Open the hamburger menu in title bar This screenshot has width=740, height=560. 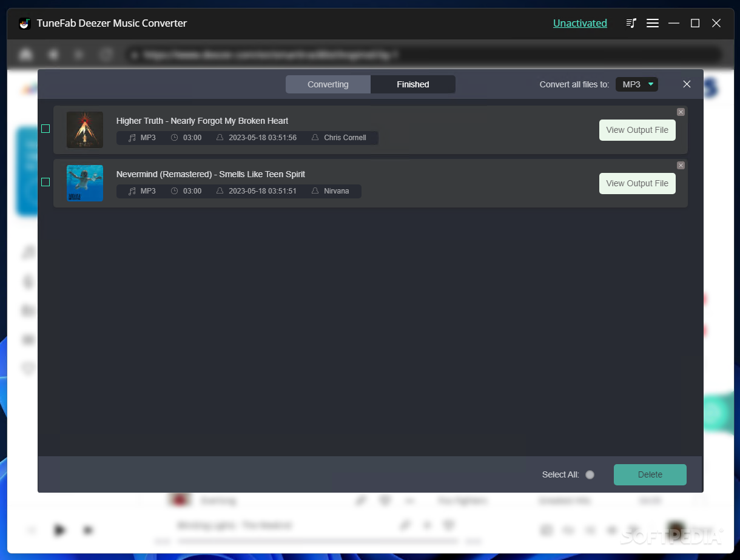[x=653, y=23]
